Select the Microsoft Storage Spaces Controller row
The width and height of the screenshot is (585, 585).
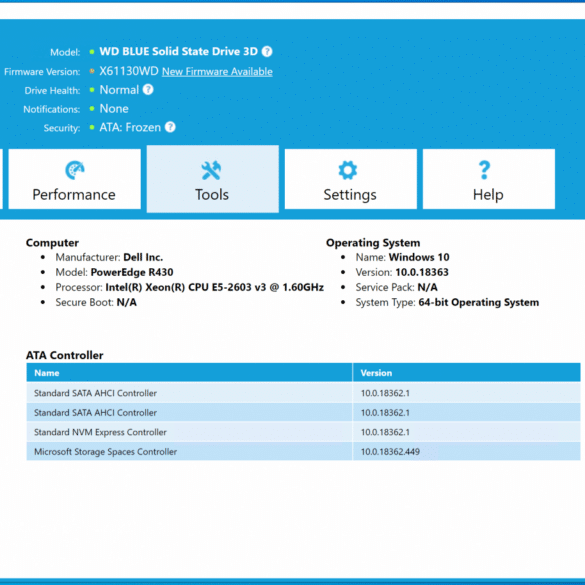303,451
